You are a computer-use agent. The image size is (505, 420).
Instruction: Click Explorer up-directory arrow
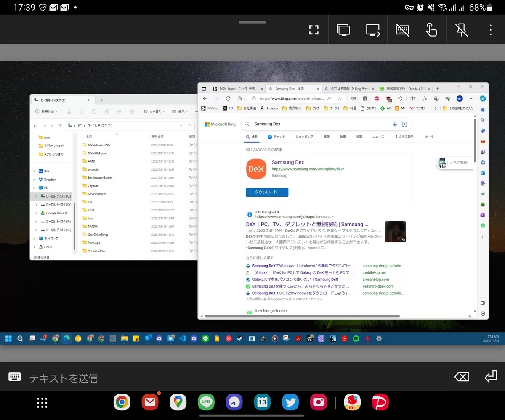point(60,126)
